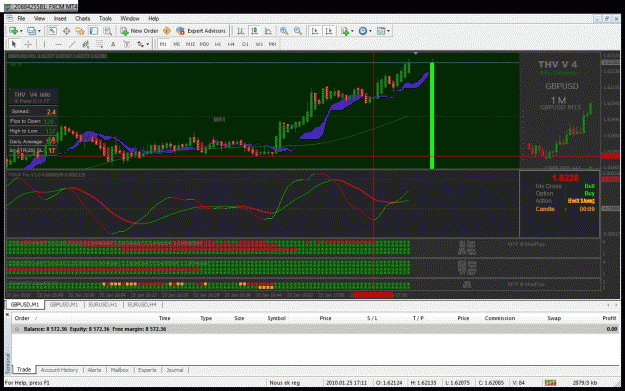625x391 pixels.
Task: Click the New Order button
Action: click(140, 31)
